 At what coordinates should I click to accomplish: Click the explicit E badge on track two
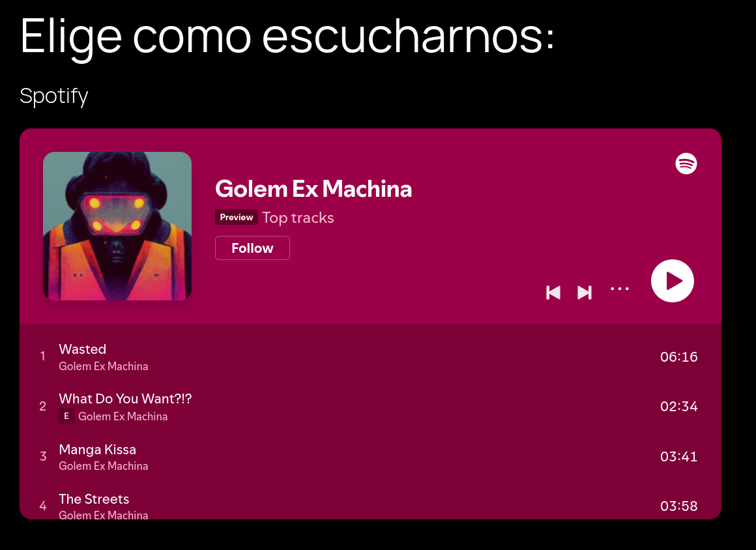[x=66, y=416]
